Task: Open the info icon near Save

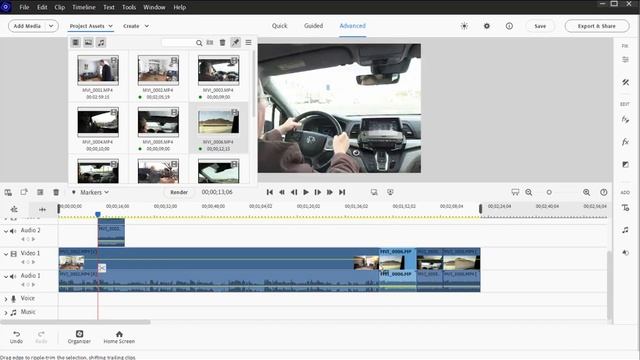Action: click(x=509, y=26)
